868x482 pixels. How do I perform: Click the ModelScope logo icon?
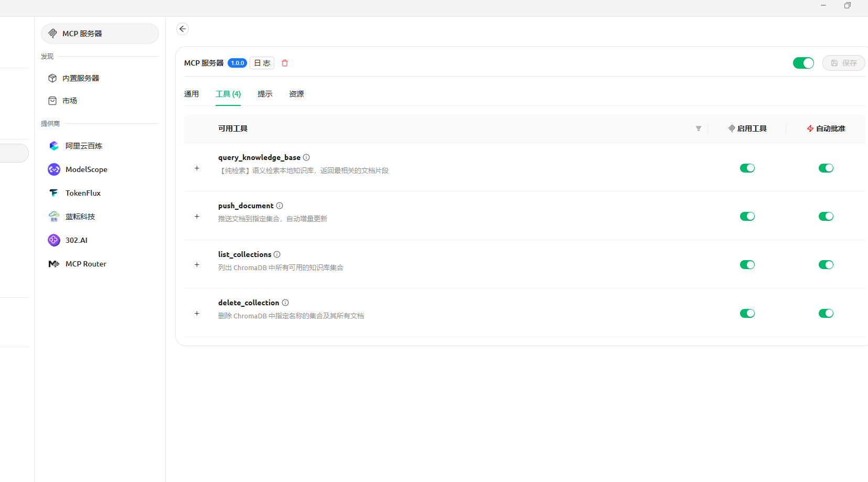54,169
